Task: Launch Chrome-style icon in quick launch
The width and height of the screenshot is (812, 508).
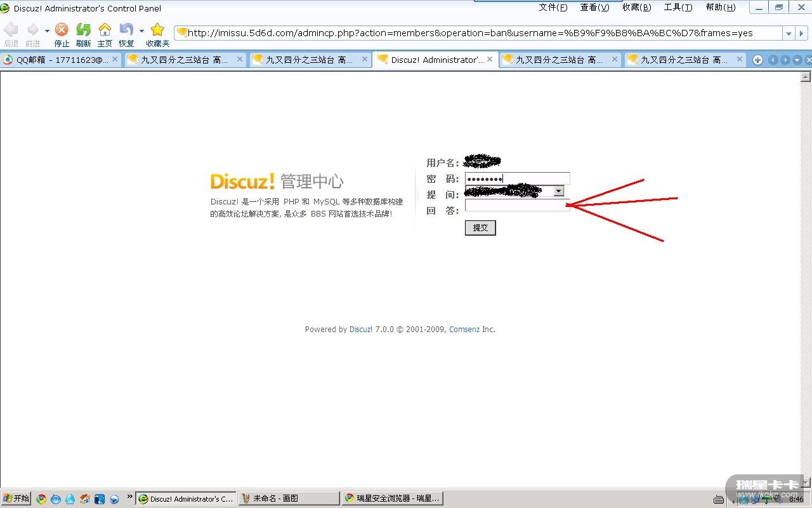Action: click(x=41, y=498)
